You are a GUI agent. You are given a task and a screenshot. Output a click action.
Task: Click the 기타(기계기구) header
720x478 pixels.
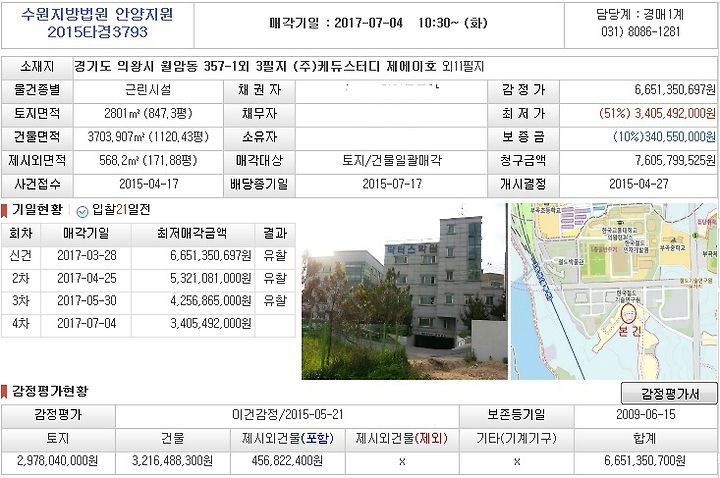(x=516, y=439)
